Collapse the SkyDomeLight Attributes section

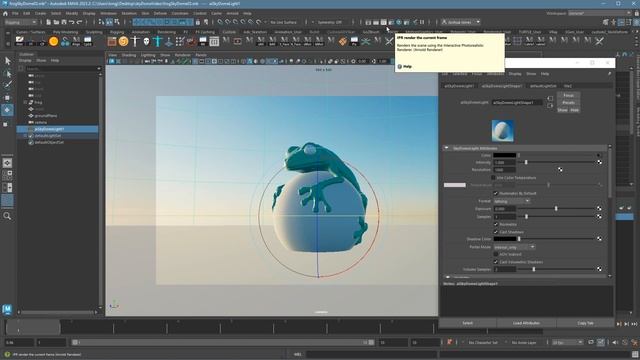(x=446, y=148)
